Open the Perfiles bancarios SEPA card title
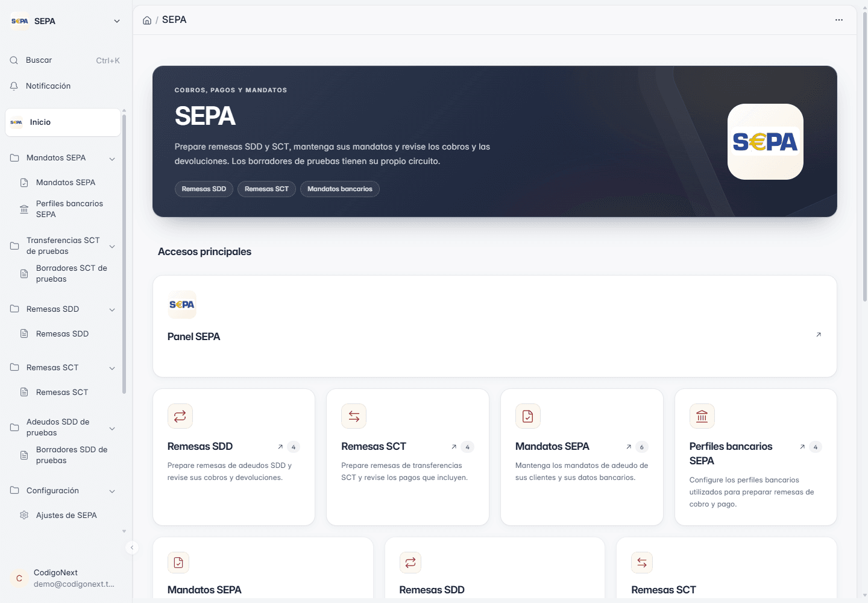The width and height of the screenshot is (868, 603). (731, 453)
